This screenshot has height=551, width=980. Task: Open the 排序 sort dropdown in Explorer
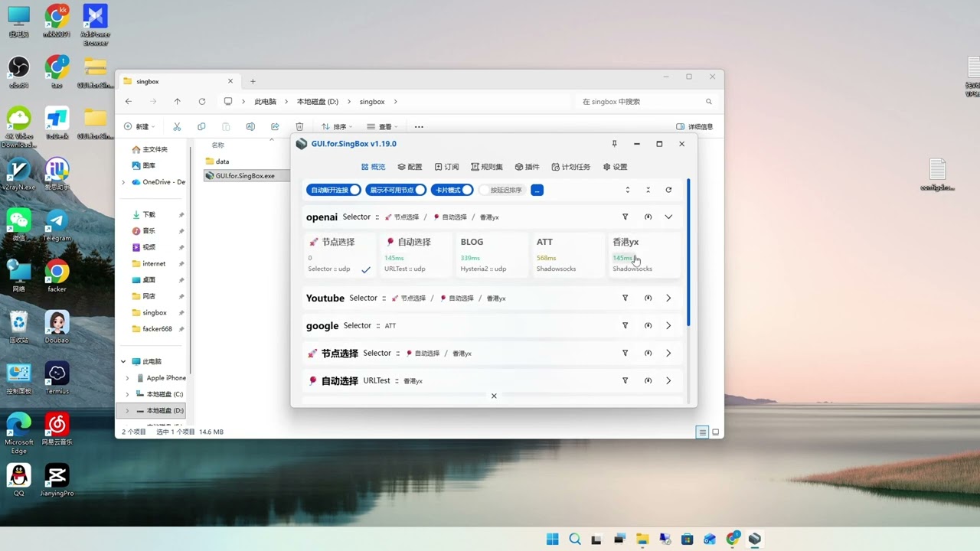point(336,127)
